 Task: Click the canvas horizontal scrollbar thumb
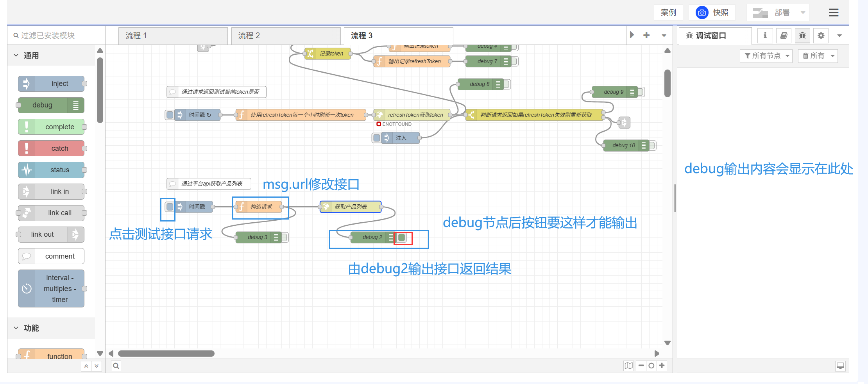pyautogui.click(x=166, y=354)
